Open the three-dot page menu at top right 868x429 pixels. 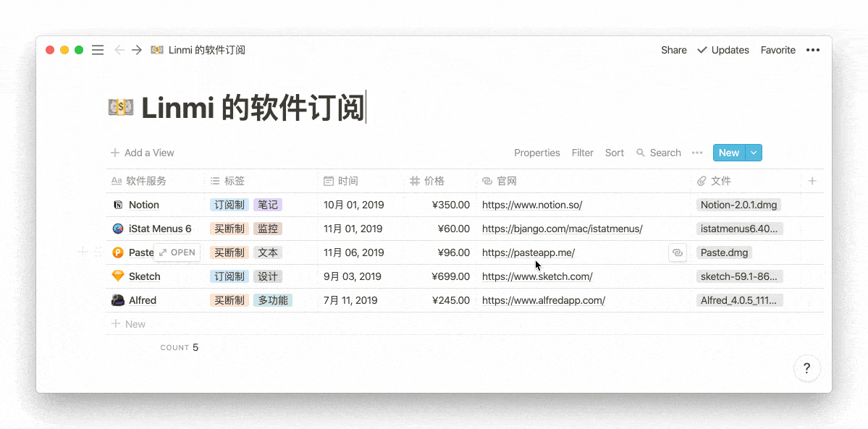coord(813,51)
